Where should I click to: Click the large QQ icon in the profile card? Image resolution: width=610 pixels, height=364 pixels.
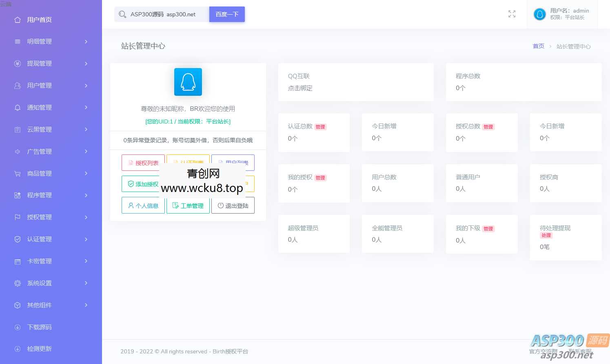click(188, 82)
